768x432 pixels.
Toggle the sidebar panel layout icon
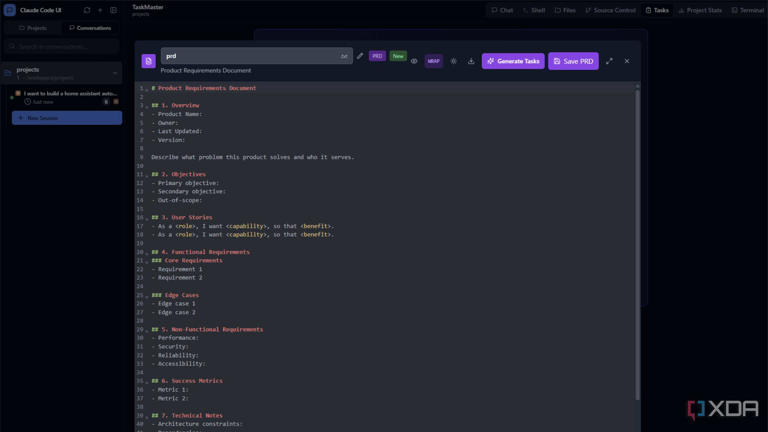point(113,10)
